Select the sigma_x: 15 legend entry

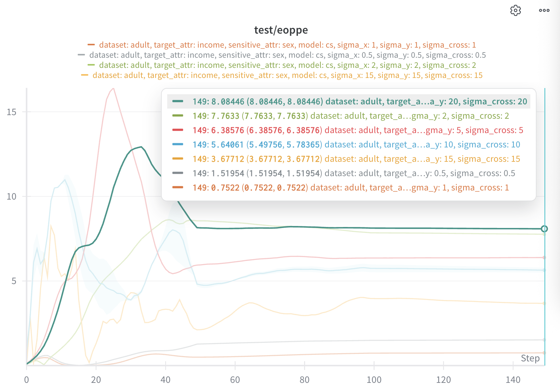click(287, 75)
